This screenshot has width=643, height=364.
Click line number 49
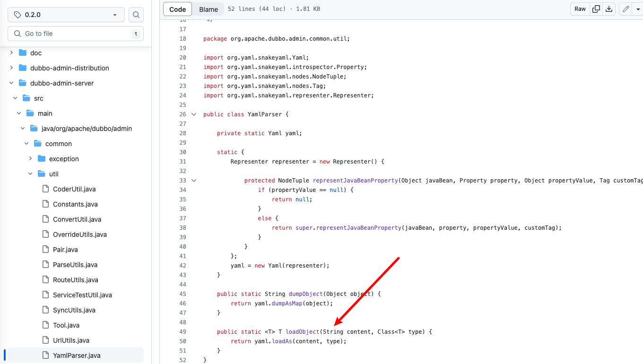(x=183, y=332)
